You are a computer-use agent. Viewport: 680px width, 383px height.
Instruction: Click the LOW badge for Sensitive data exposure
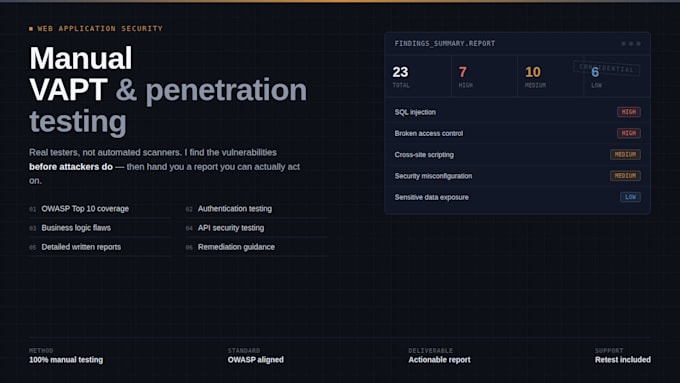[630, 197]
